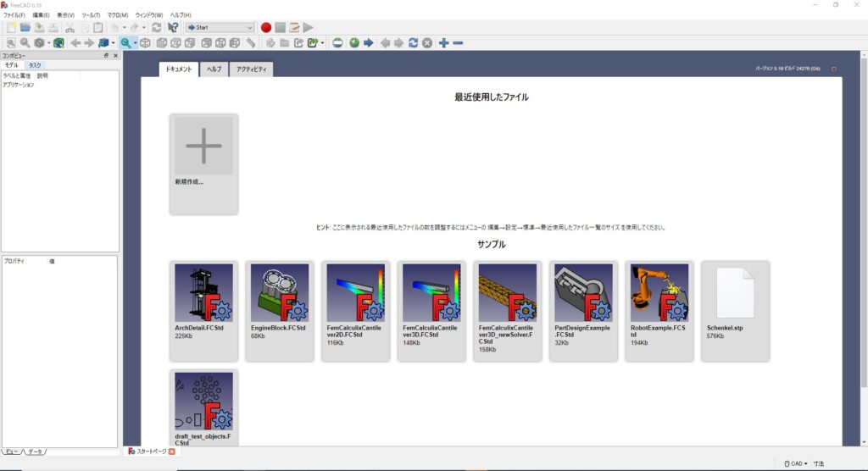
Task: Click the clipboard Paste icon
Action: click(x=98, y=28)
